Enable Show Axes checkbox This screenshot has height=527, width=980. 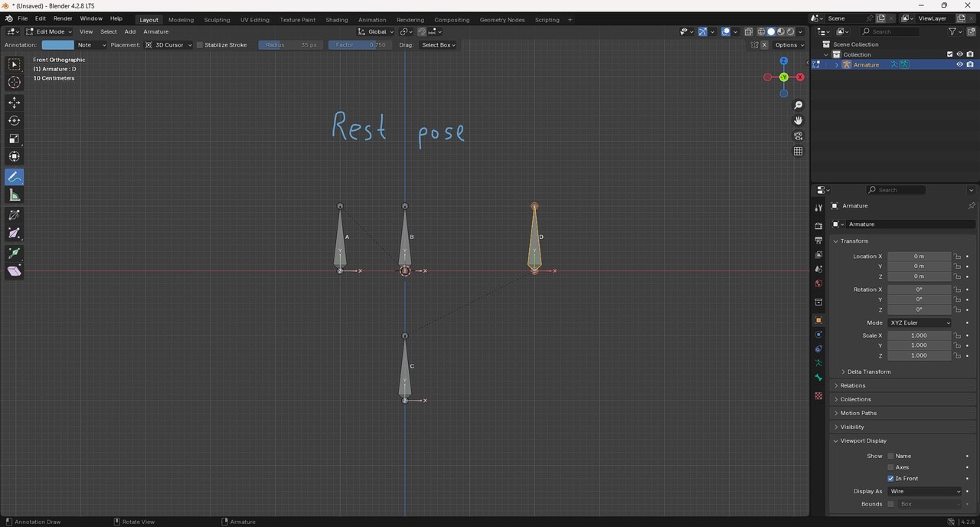[x=890, y=467]
